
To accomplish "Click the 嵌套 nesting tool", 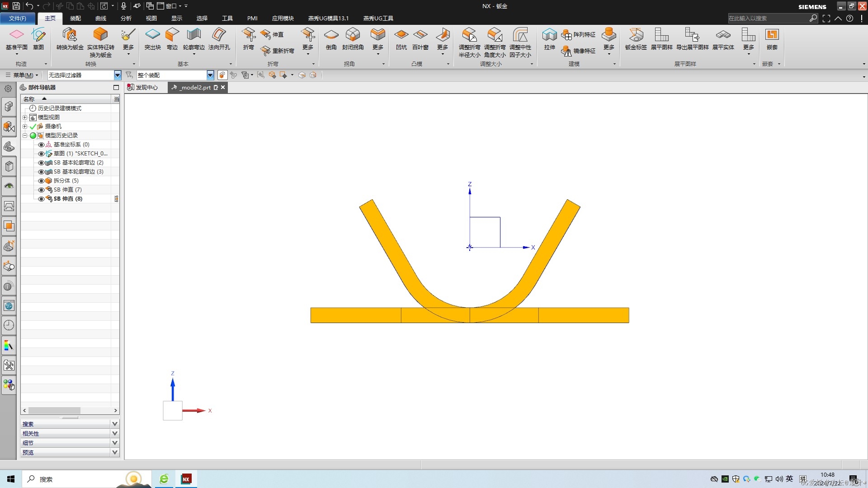I will tap(772, 39).
